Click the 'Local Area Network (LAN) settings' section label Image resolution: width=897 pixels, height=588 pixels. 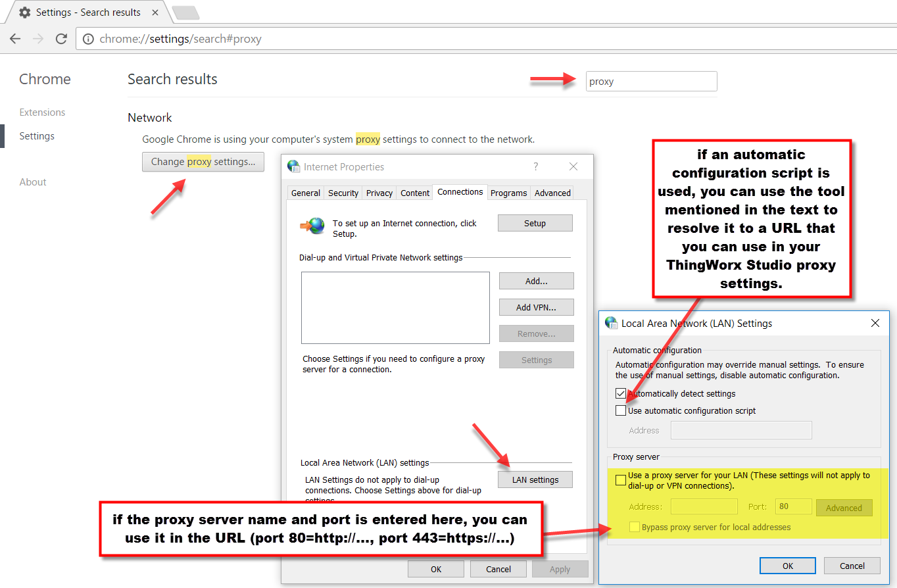pos(365,463)
